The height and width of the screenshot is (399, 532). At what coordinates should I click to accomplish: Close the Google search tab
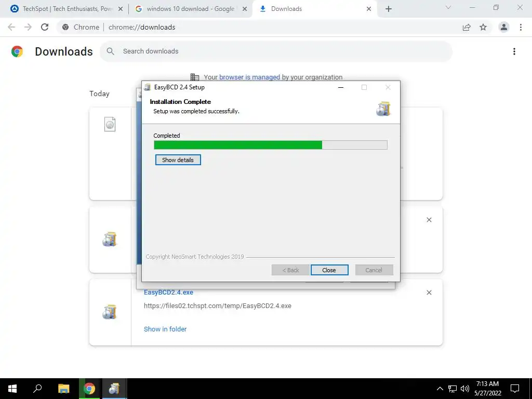coord(245,9)
